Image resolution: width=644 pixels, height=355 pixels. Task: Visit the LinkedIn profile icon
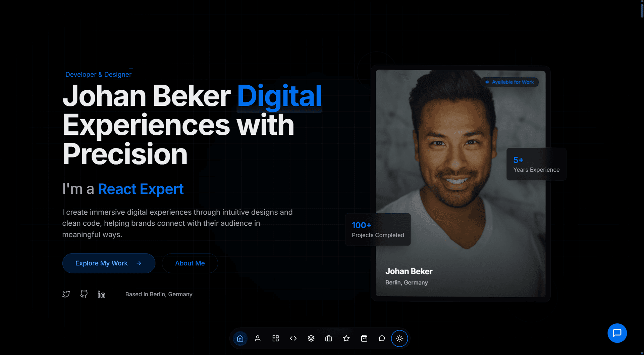pyautogui.click(x=101, y=294)
